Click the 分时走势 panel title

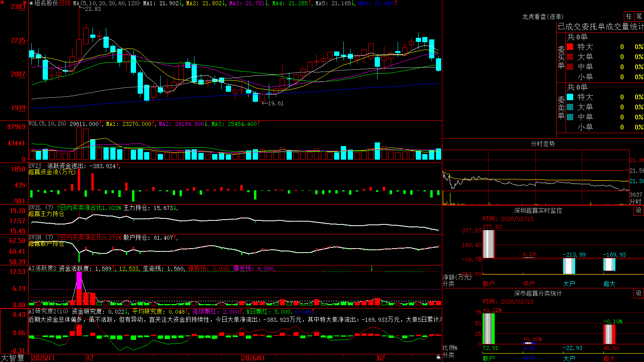tap(543, 144)
